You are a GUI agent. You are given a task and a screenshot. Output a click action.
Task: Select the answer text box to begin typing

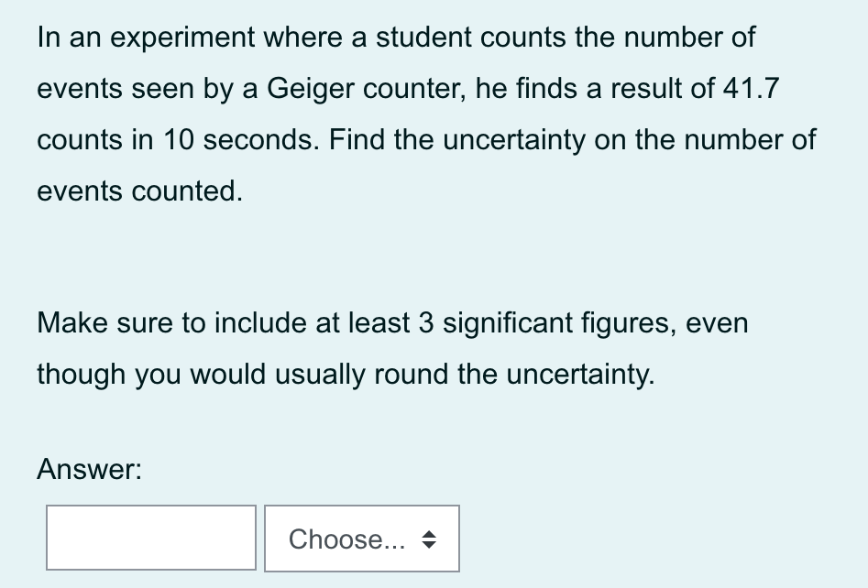[x=150, y=538]
